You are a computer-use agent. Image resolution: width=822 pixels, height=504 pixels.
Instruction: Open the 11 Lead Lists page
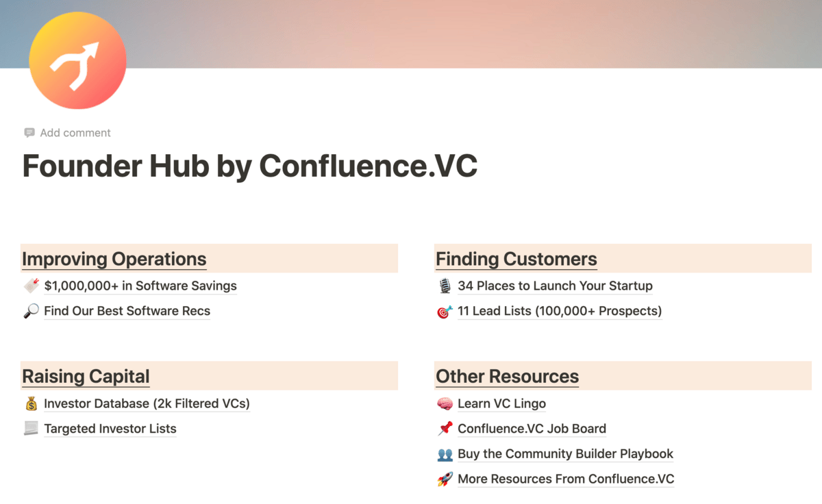(560, 312)
